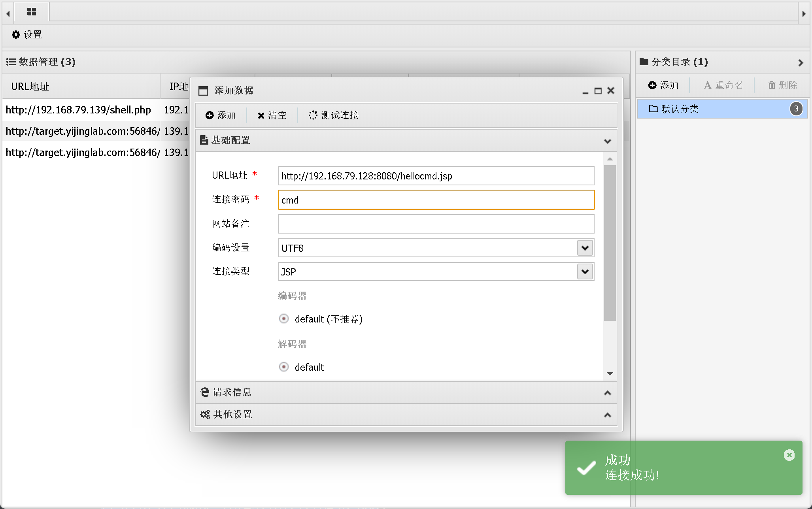Select the default decoder radio button
This screenshot has height=509, width=812.
[283, 367]
